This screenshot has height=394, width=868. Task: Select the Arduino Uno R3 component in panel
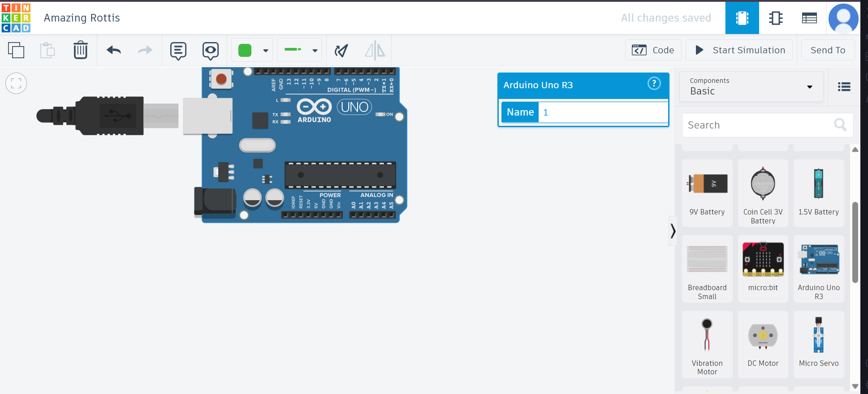[819, 269]
